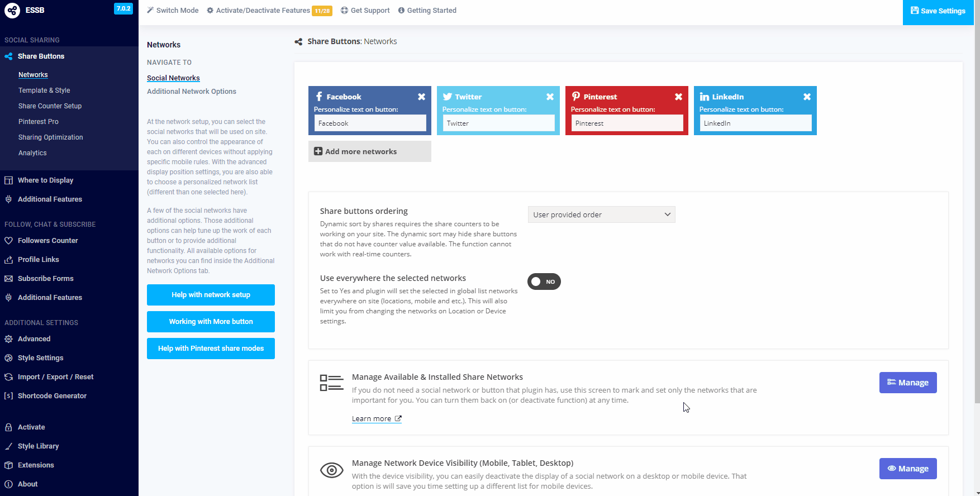Remove the Twitter network tile

pyautogui.click(x=550, y=97)
